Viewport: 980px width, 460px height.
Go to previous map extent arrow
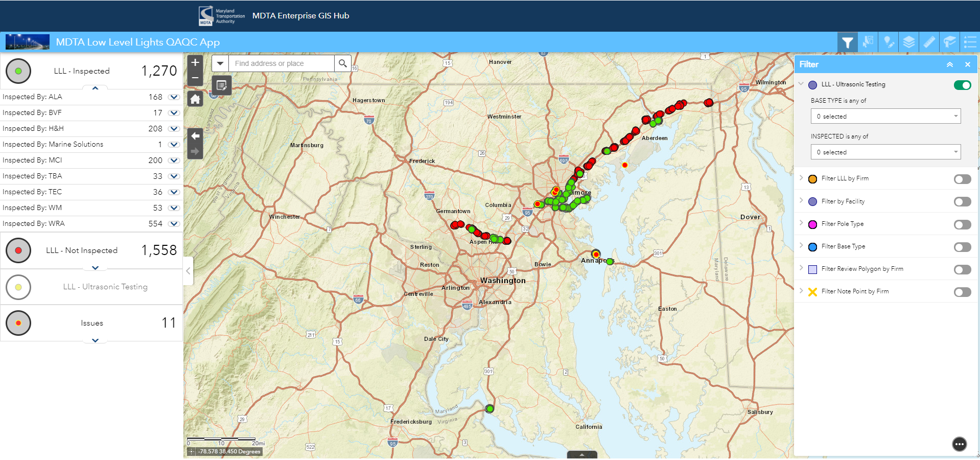pyautogui.click(x=195, y=136)
